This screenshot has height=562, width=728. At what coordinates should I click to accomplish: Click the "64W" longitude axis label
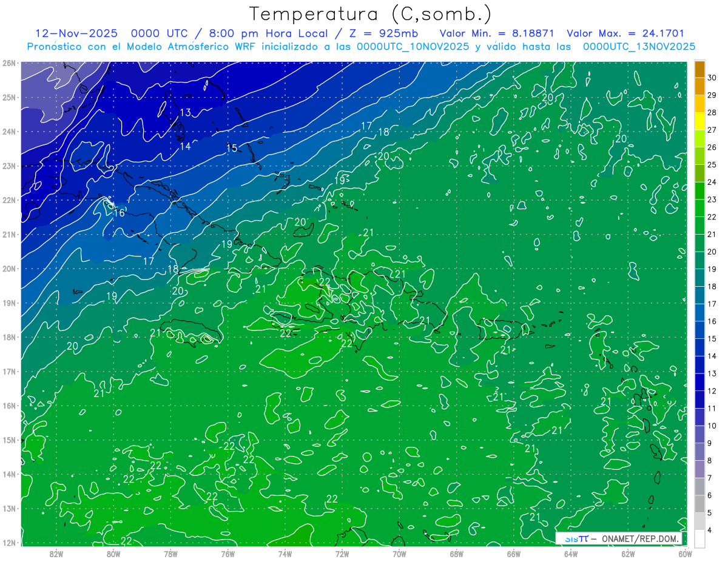[571, 553]
